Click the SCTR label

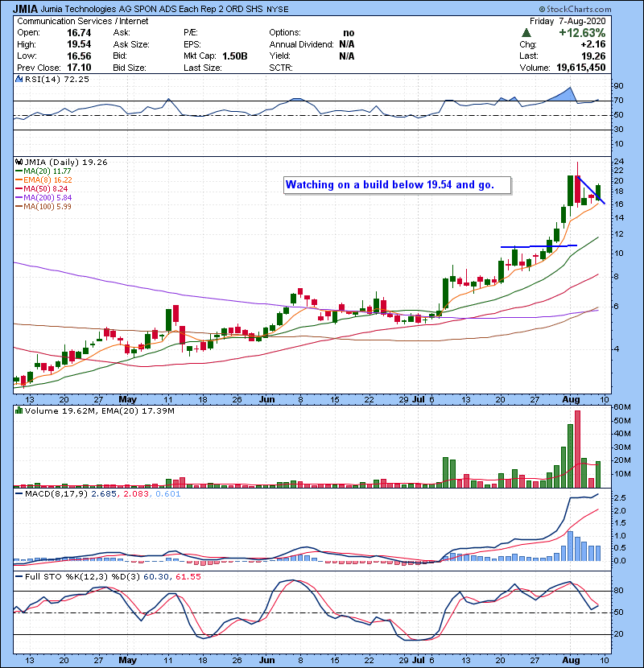tap(280, 68)
